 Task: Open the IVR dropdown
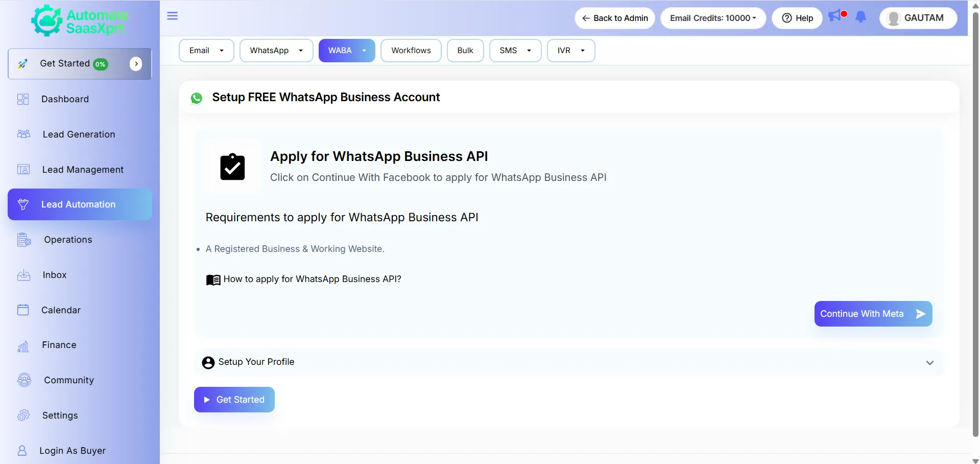pos(571,51)
